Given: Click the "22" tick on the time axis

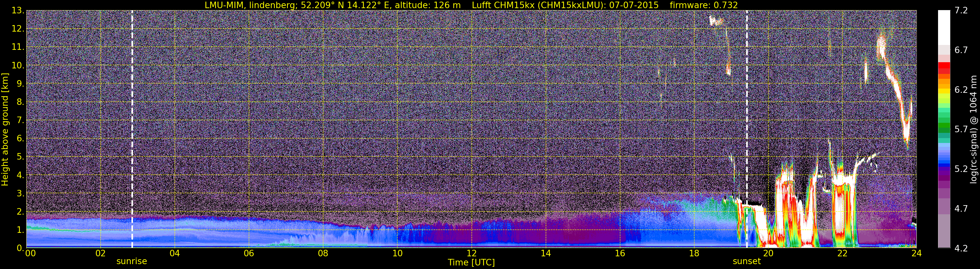Looking at the screenshot, I should click(x=842, y=253).
